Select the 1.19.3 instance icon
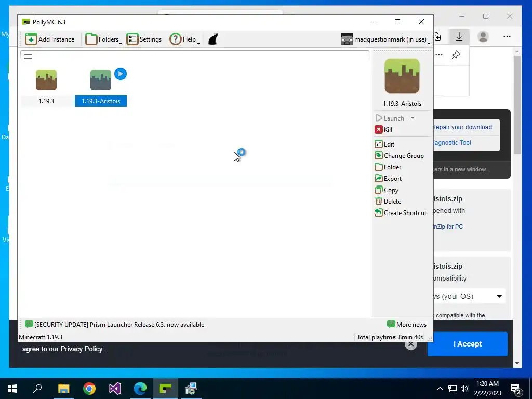Image resolution: width=532 pixels, height=399 pixels. 46,80
